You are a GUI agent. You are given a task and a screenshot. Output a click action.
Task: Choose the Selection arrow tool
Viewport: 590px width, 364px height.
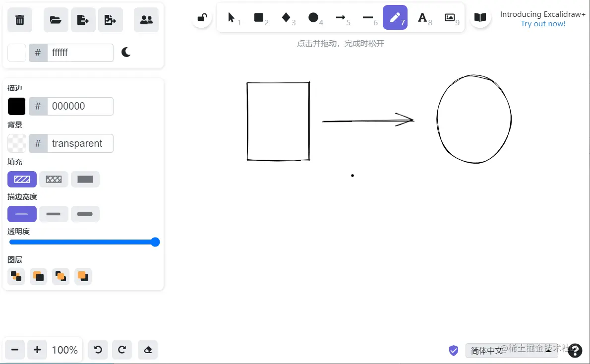pyautogui.click(x=232, y=17)
